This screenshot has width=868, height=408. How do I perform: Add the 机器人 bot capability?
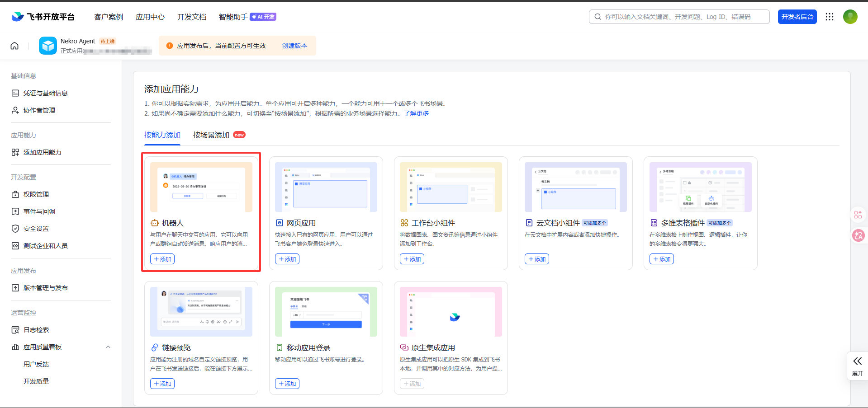[x=162, y=259]
